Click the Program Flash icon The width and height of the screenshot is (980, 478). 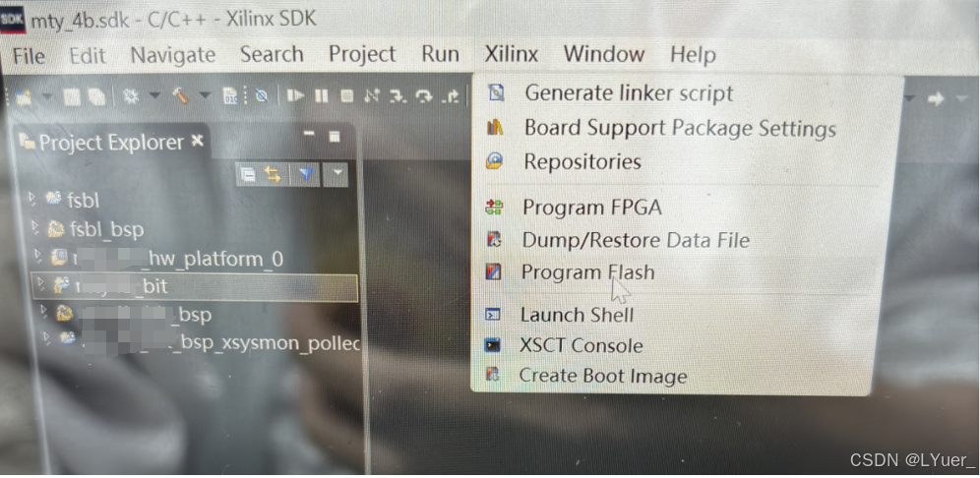[493, 272]
